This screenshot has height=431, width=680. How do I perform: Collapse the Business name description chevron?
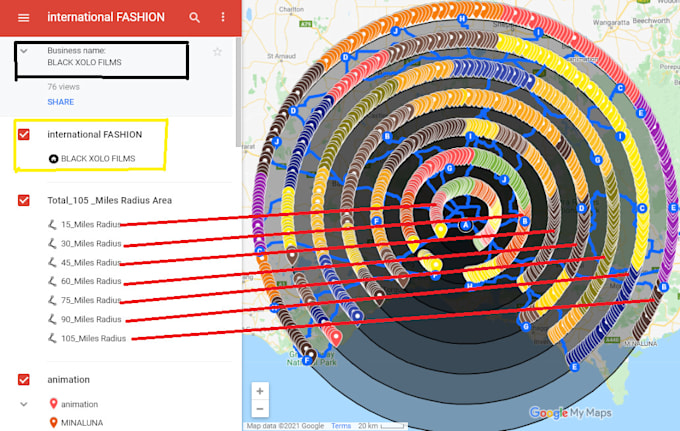point(24,51)
